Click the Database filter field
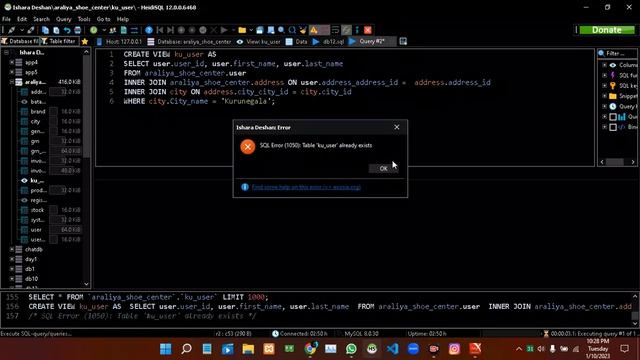The image size is (640, 360). (20, 41)
